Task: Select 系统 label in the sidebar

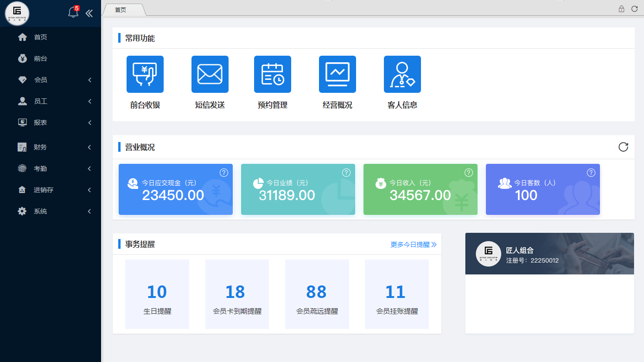Action: (40, 211)
